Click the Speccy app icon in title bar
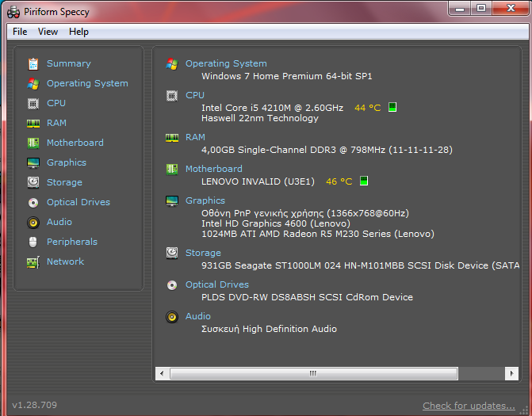Screen dimensions: 532x416 click(x=13, y=12)
